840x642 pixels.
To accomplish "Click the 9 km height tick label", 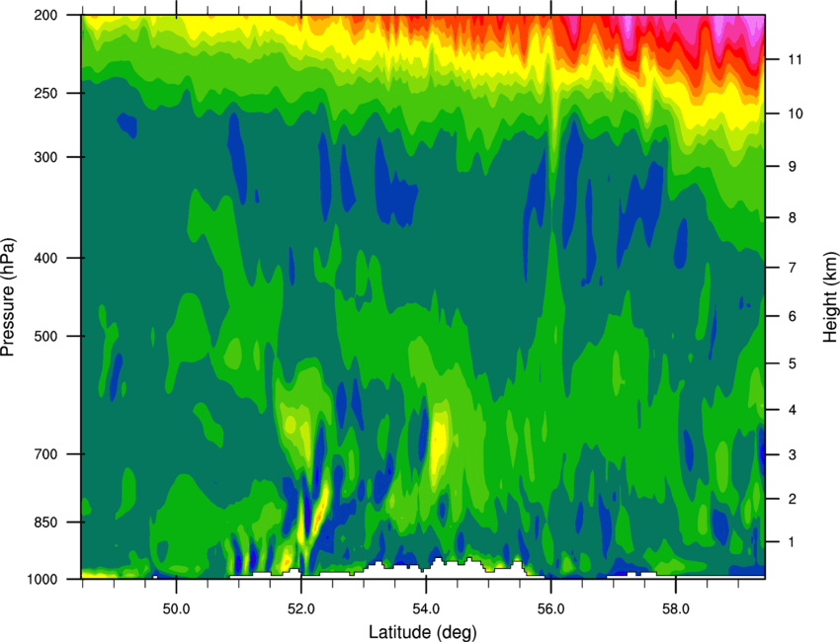I will pyautogui.click(x=792, y=167).
